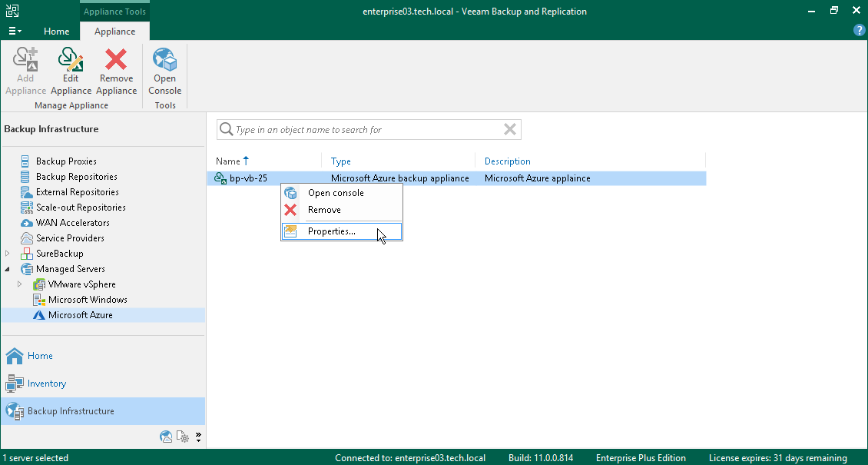This screenshot has width=868, height=465.
Task: Collapse the Managed Servers node arrow
Action: pos(7,269)
